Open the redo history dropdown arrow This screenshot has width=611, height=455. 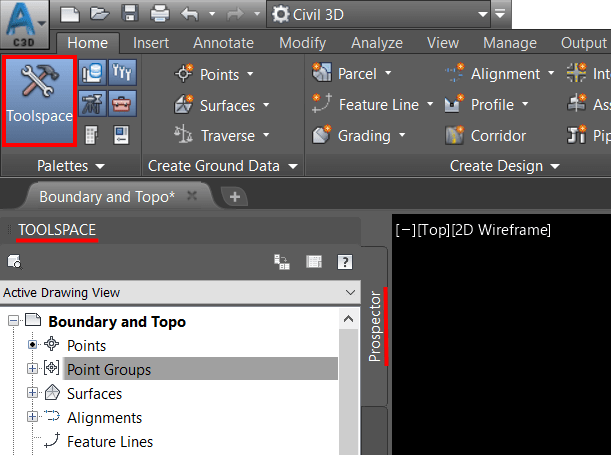coord(257,14)
